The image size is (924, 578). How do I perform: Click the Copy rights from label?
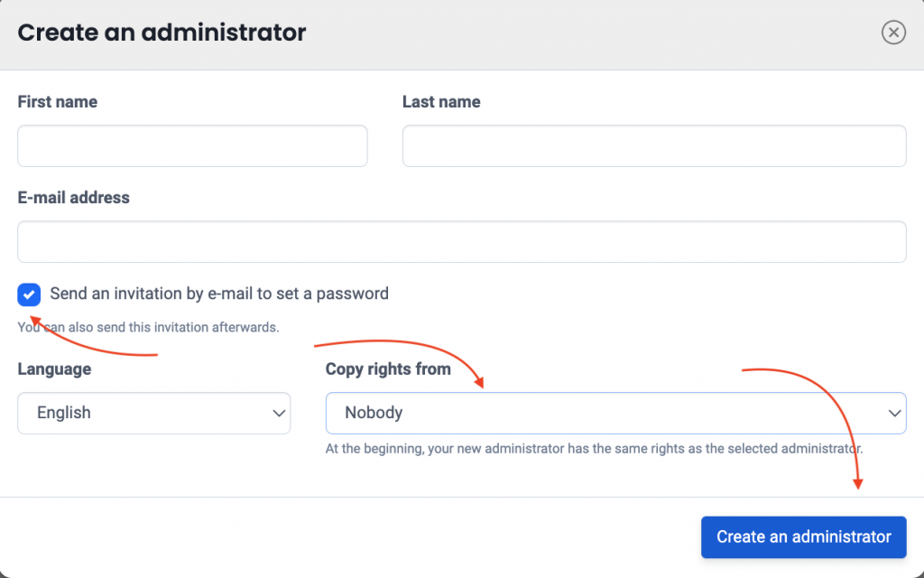point(388,369)
